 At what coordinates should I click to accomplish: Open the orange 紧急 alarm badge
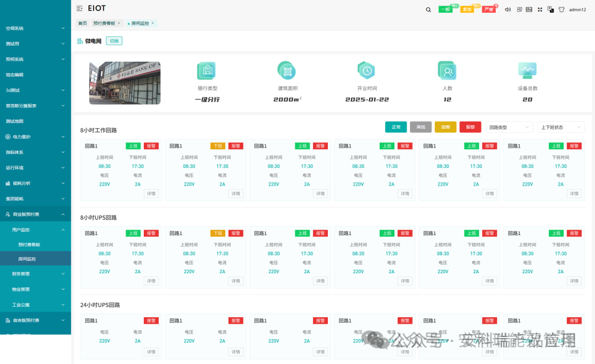(467, 9)
